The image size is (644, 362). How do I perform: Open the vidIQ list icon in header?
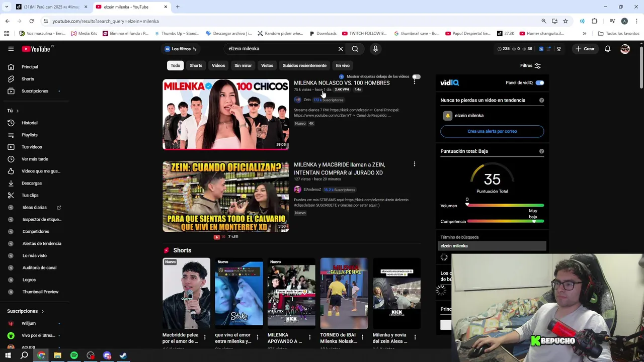click(x=549, y=49)
